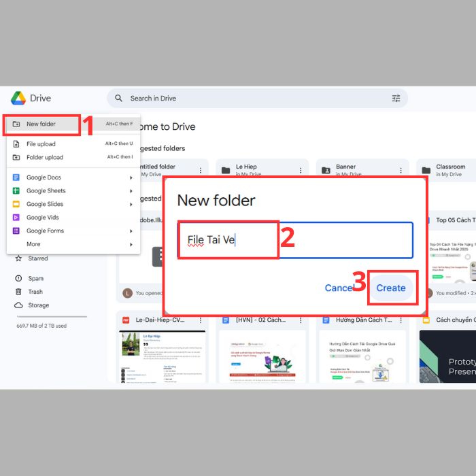Open more options for [HVN] - 02 Cách file

point(301,320)
